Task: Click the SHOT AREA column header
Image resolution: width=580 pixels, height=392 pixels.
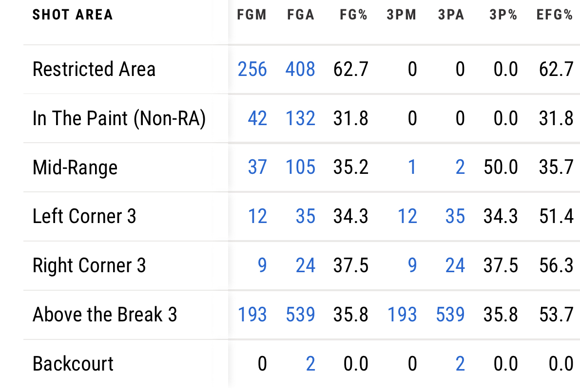Action: click(73, 15)
